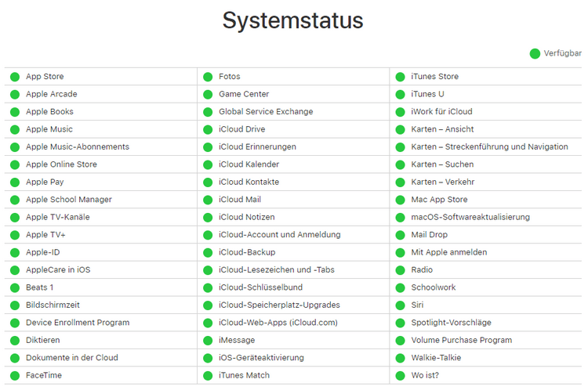Click the Schoolwork label
Image resolution: width=588 pixels, height=390 pixels.
click(434, 287)
